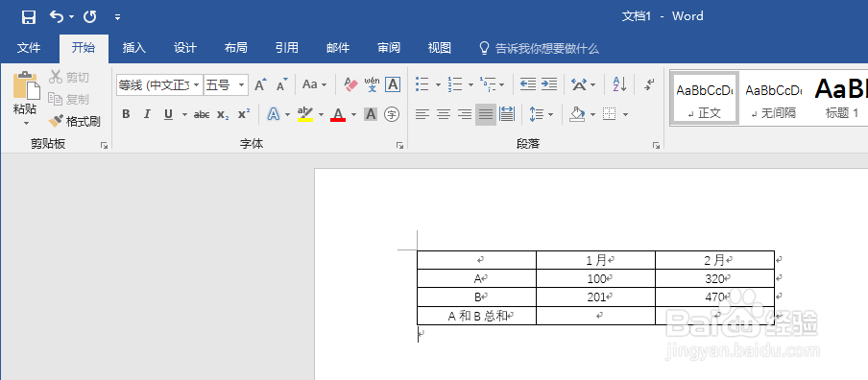The image size is (868, 380).
Task: Apply numbered list
Action: 455,84
